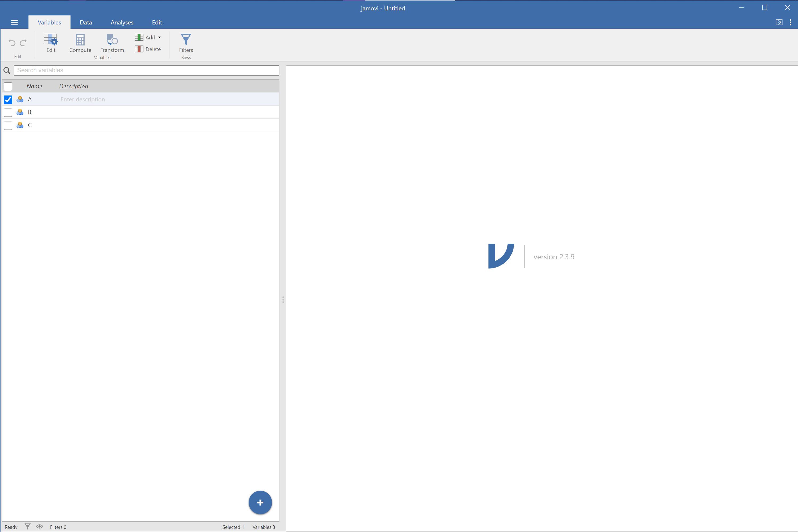Open the hamburger main menu
The width and height of the screenshot is (798, 532).
pos(14,22)
